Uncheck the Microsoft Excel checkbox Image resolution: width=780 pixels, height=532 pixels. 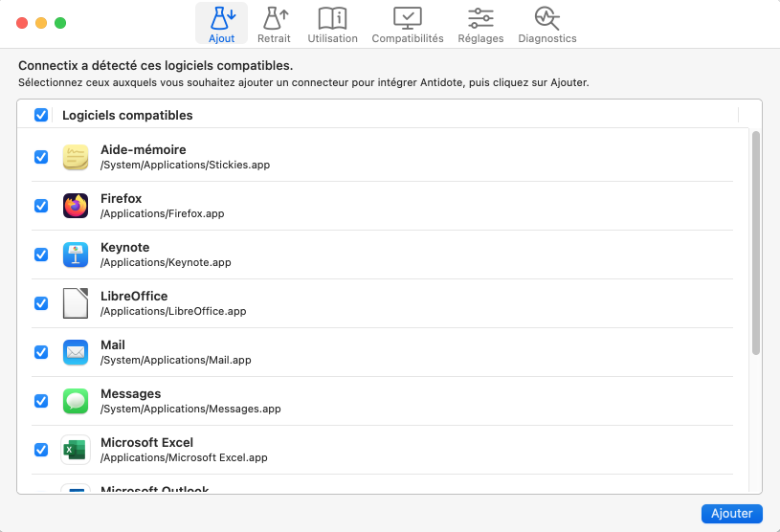point(41,450)
